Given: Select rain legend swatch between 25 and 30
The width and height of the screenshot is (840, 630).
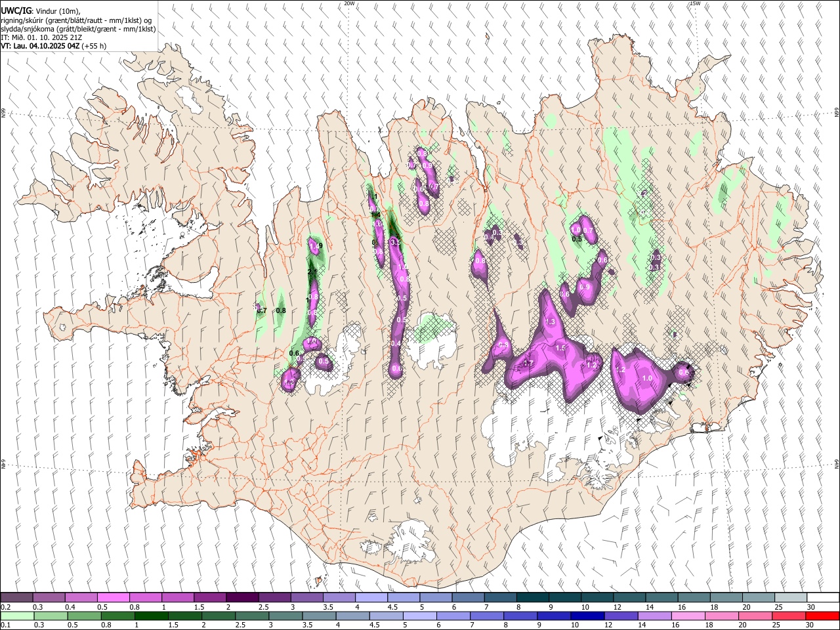Looking at the screenshot, I should point(789,616).
